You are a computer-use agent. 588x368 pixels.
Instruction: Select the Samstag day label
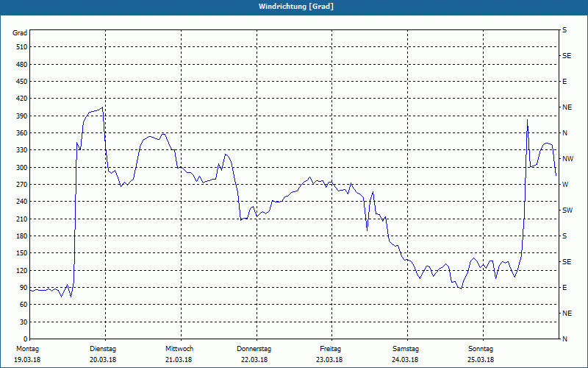tap(406, 349)
